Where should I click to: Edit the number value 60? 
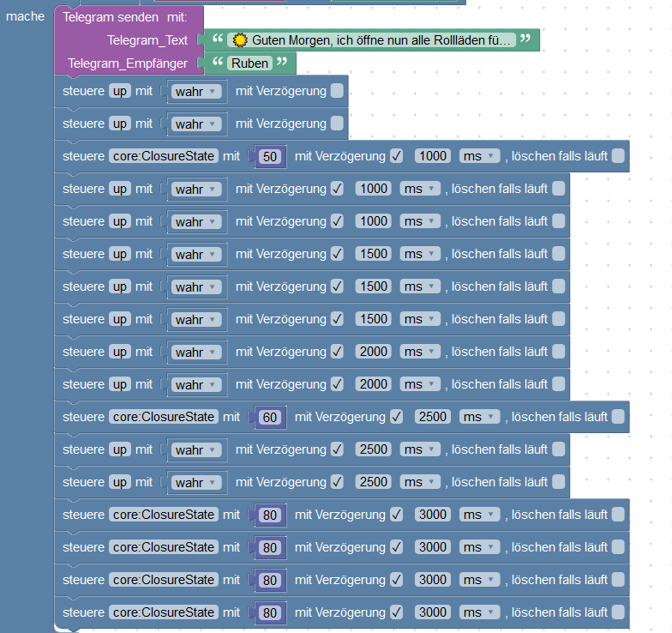click(270, 417)
